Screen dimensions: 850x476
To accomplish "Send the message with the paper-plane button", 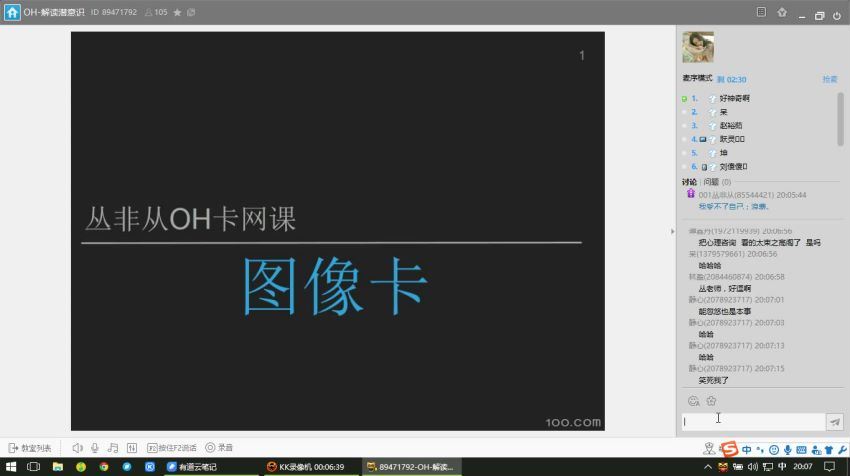I will pos(835,421).
